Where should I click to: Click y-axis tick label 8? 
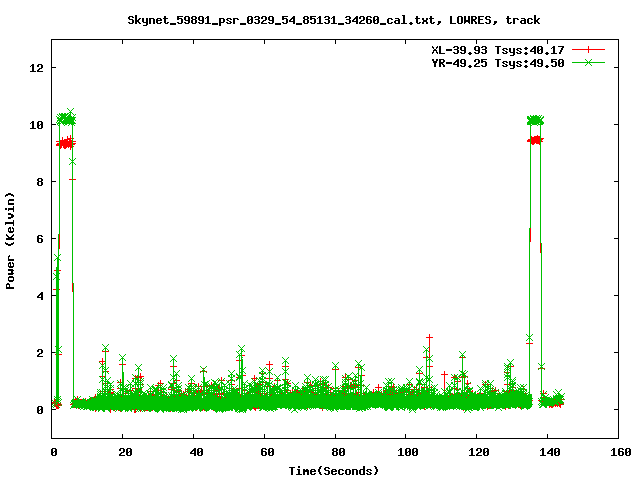(40, 182)
